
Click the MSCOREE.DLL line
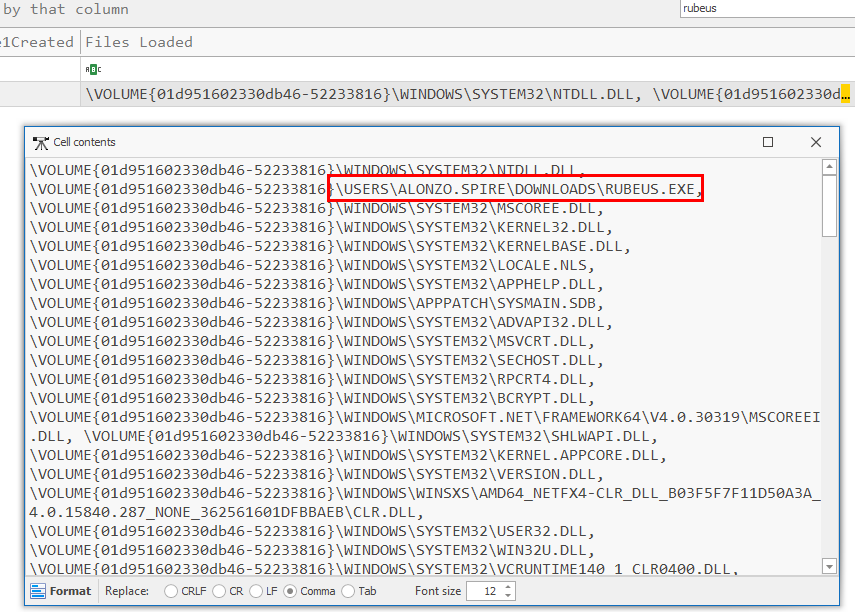317,208
